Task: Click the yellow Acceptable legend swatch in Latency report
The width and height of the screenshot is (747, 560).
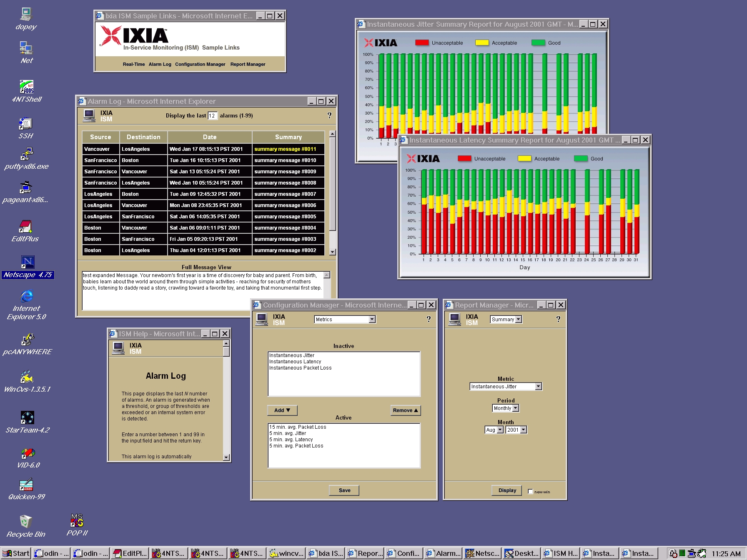Action: pyautogui.click(x=524, y=158)
